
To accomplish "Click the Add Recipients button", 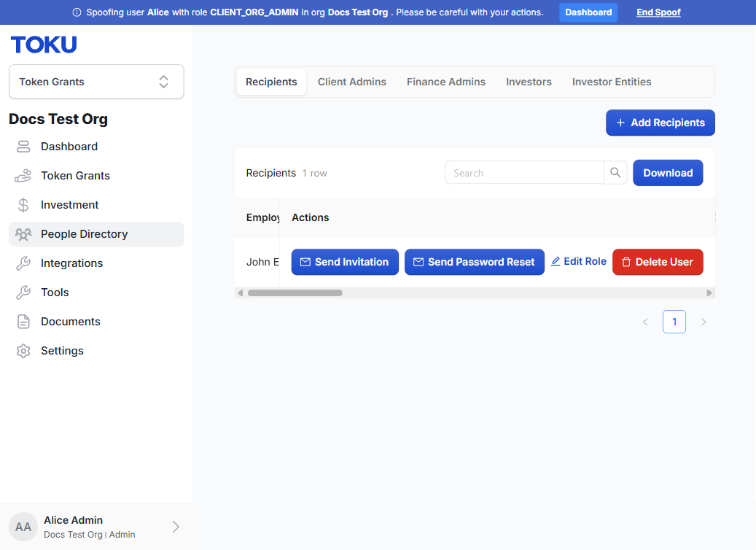I will click(660, 123).
